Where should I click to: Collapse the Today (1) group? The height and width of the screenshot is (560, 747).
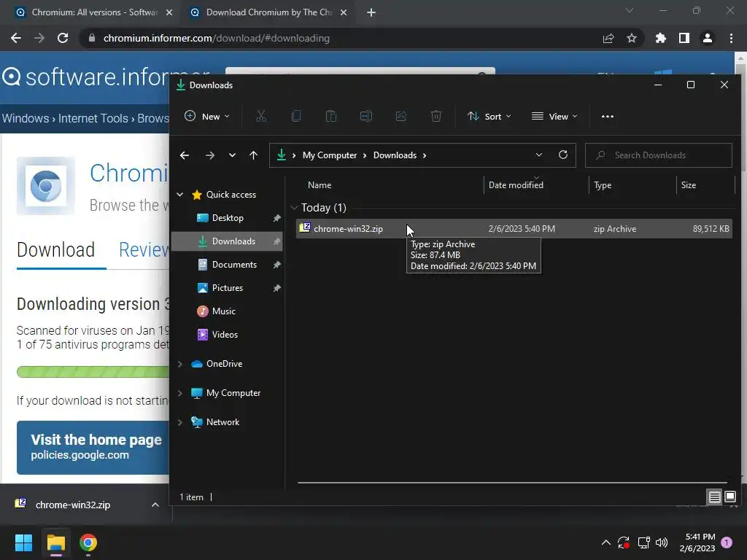pyautogui.click(x=294, y=208)
